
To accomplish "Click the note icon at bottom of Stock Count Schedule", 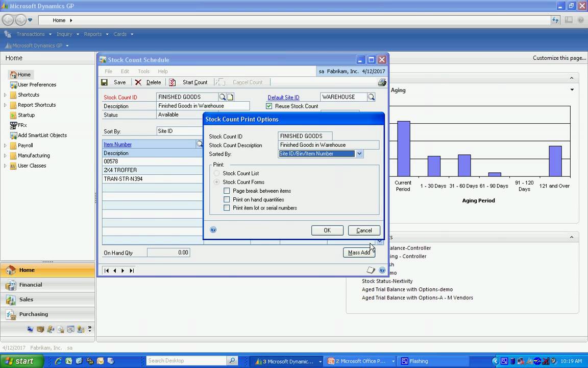I will click(371, 270).
